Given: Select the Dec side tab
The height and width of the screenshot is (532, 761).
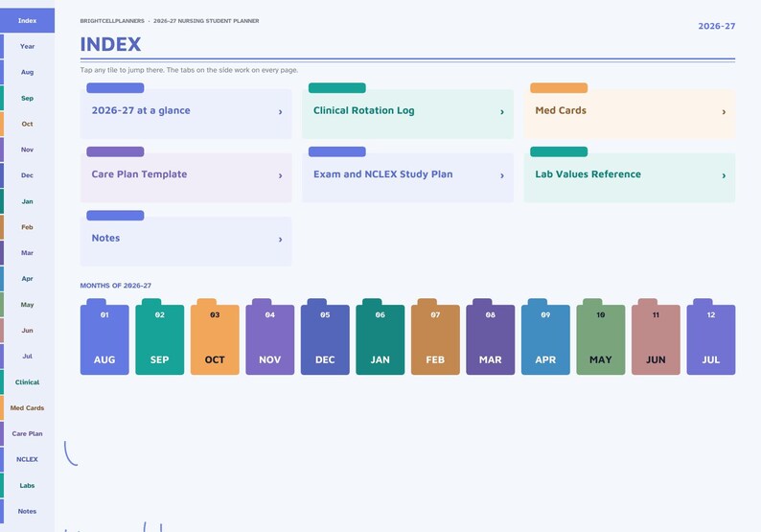Looking at the screenshot, I should pos(27,175).
